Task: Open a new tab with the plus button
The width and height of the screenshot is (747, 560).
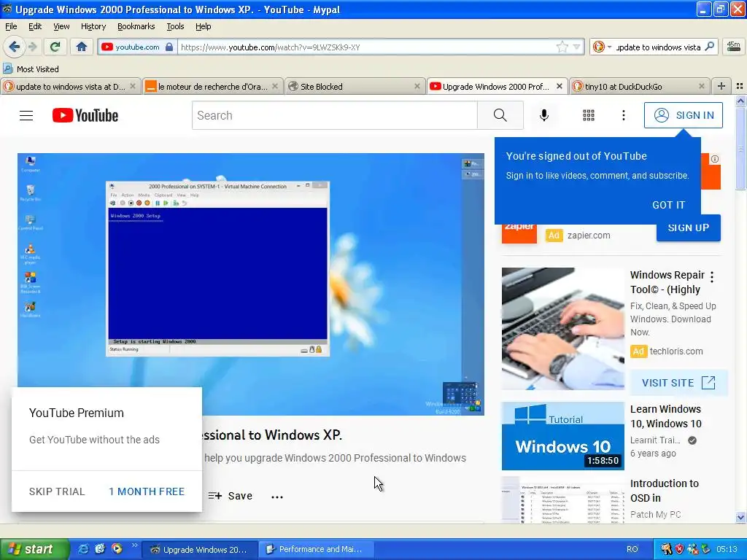Action: [721, 86]
